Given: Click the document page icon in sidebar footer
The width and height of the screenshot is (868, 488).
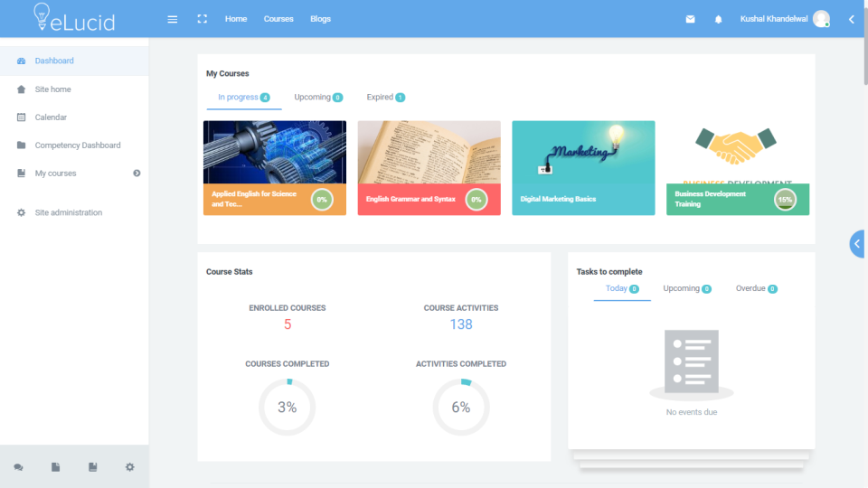Looking at the screenshot, I should click(55, 467).
